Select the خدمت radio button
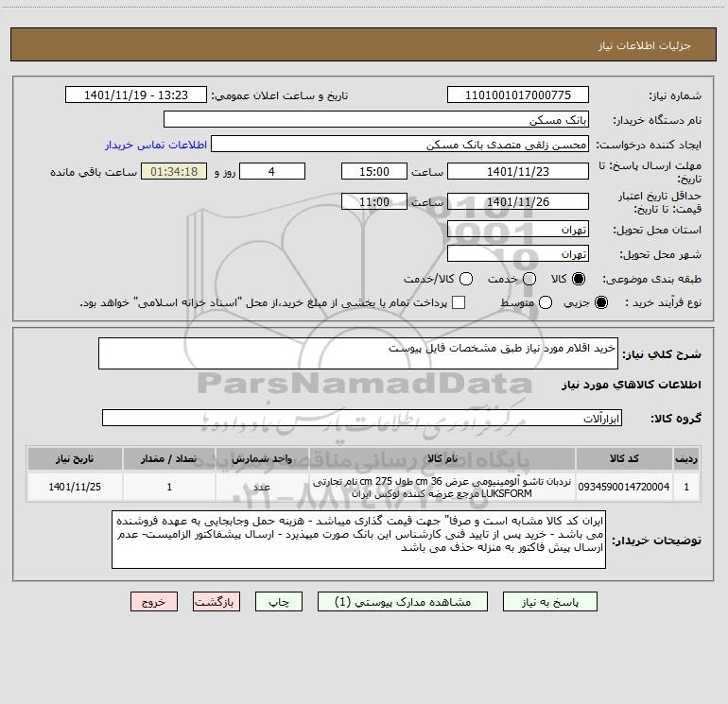This screenshot has width=728, height=704. (529, 279)
